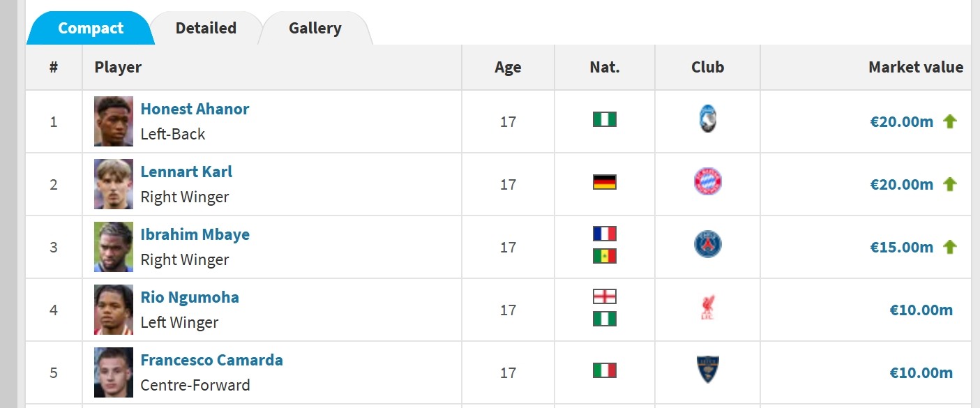Screen dimensions: 980x408
Task: Click the Market value column header
Action: (x=915, y=68)
